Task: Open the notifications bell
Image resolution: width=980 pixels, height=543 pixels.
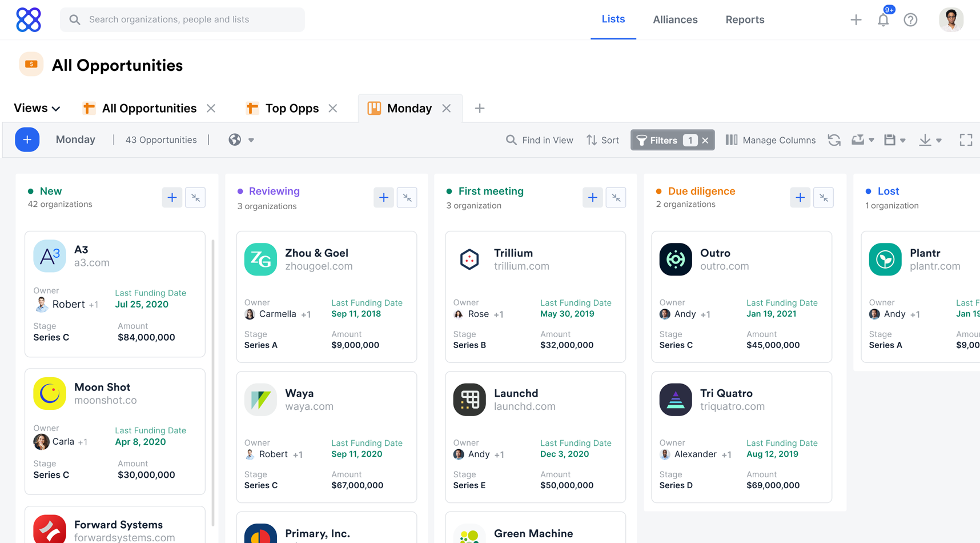Action: tap(883, 19)
